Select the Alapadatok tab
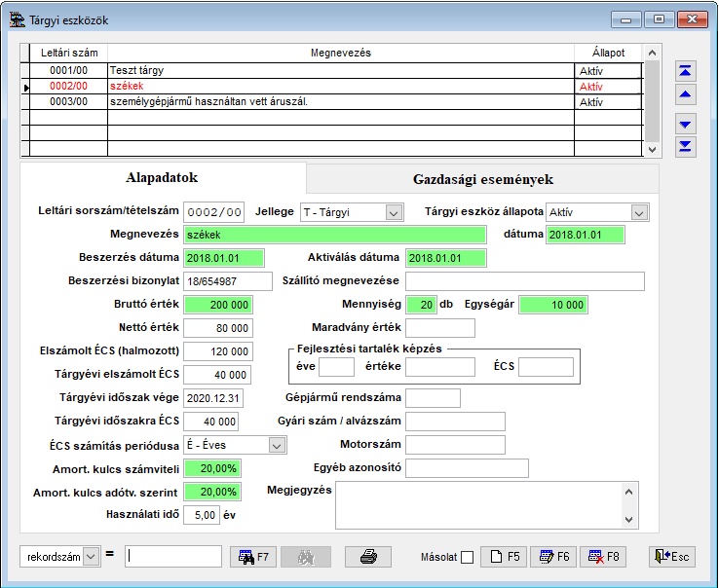Screen dimensions: 719x588 pyautogui.click(x=162, y=178)
